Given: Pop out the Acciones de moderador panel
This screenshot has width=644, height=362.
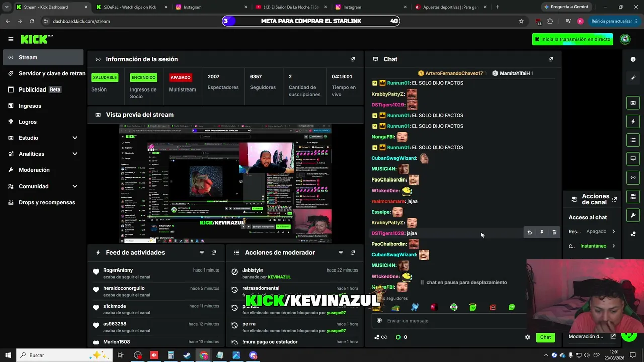Looking at the screenshot, I should click(353, 253).
